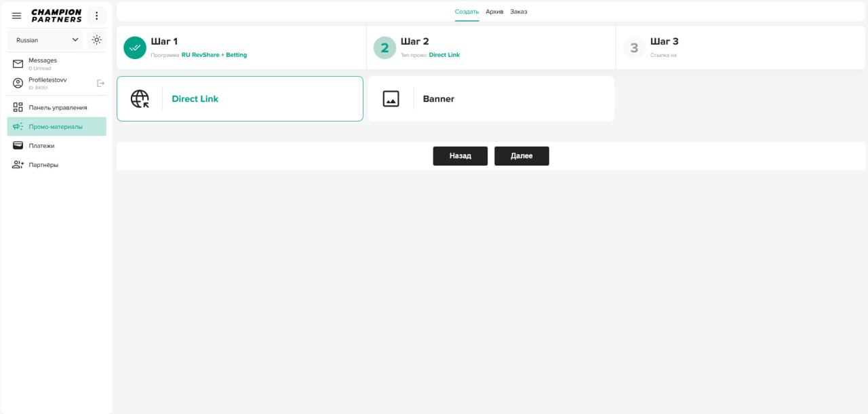Click the logout icon beside Profiletestovv
The height and width of the screenshot is (414, 868).
point(101,83)
